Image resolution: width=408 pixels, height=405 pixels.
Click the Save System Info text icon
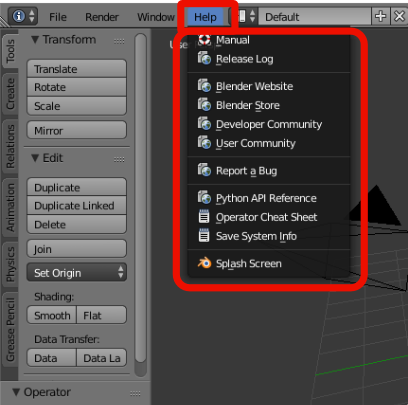204,236
